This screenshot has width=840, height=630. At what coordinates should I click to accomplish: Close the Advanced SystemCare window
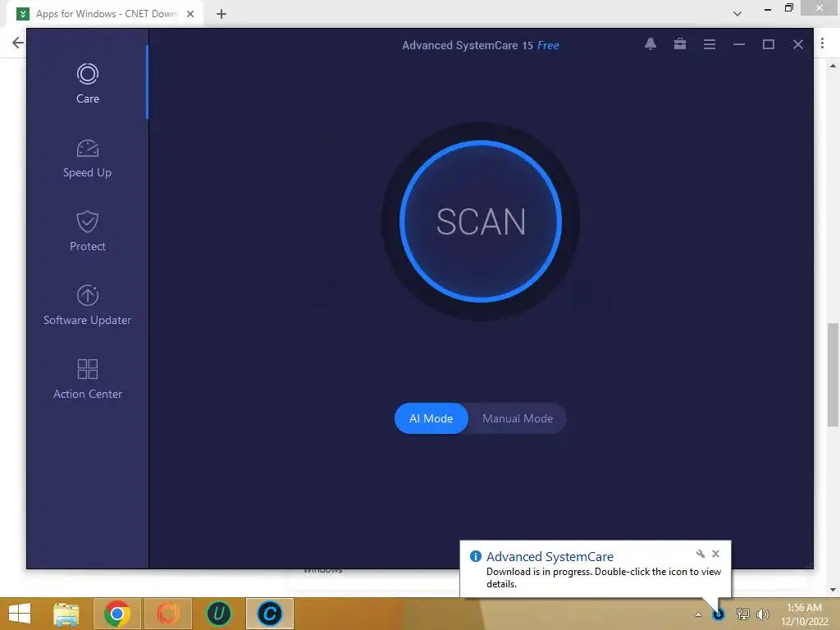tap(797, 44)
